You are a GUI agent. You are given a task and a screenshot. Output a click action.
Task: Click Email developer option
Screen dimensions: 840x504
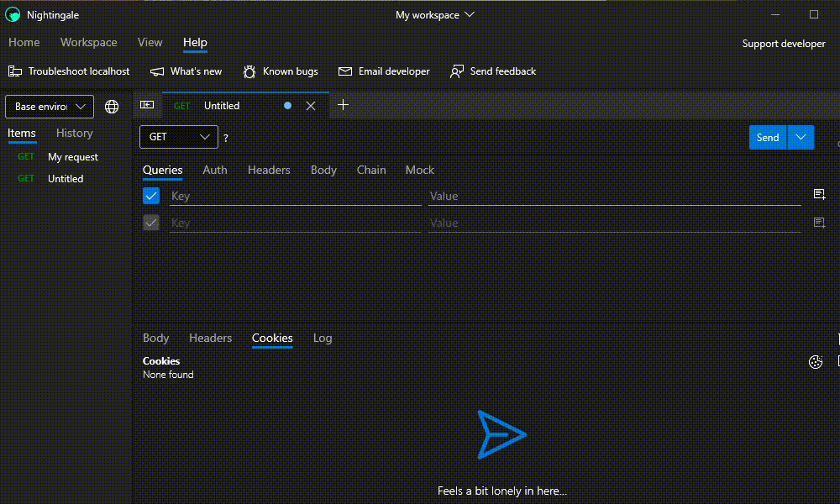(x=384, y=71)
